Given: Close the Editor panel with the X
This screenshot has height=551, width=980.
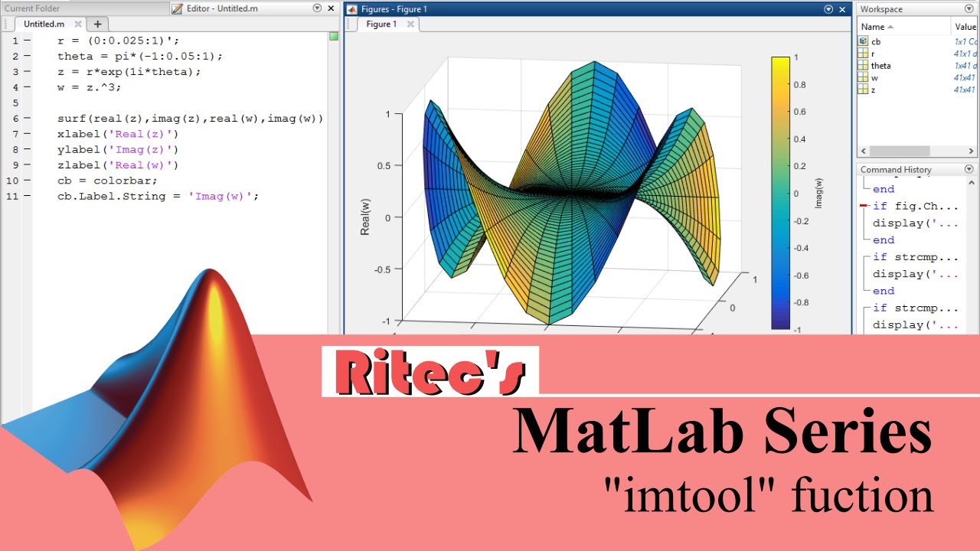Looking at the screenshot, I should tap(331, 8).
